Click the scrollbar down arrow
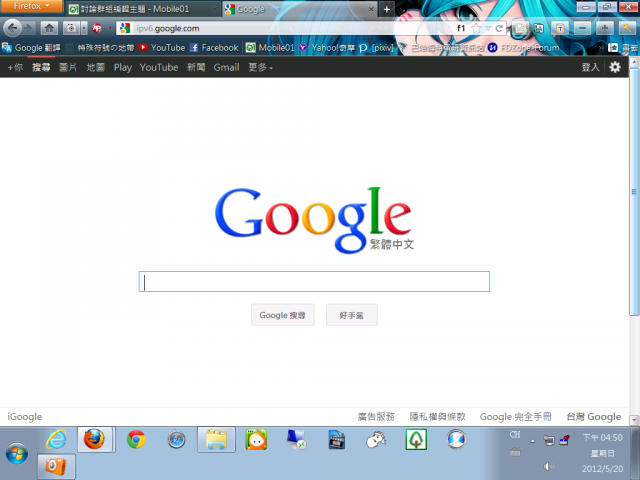 634,420
